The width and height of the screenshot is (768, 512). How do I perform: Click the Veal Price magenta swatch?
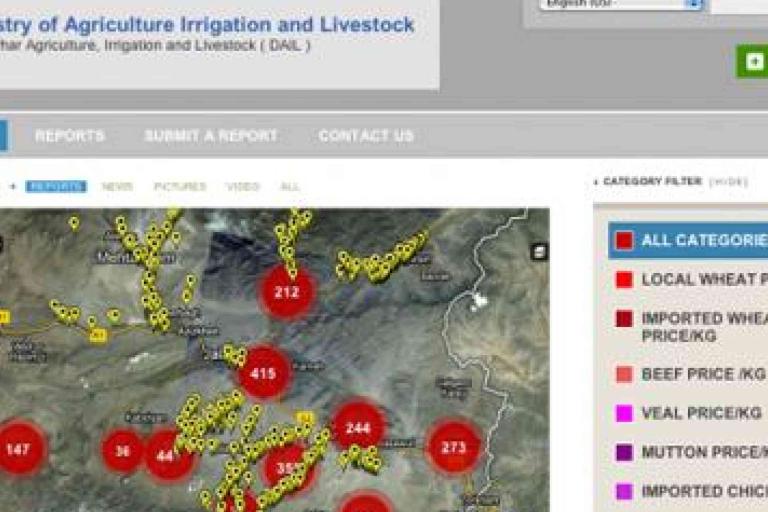(624, 414)
